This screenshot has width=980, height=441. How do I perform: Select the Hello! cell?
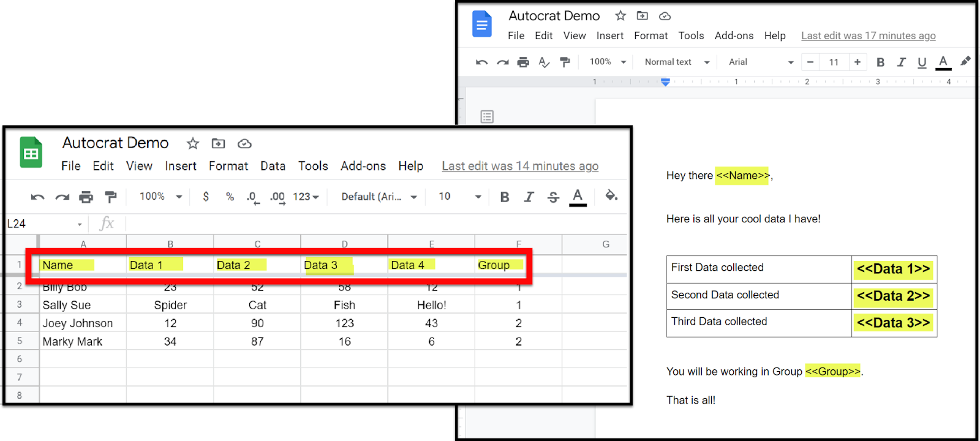[x=431, y=305]
